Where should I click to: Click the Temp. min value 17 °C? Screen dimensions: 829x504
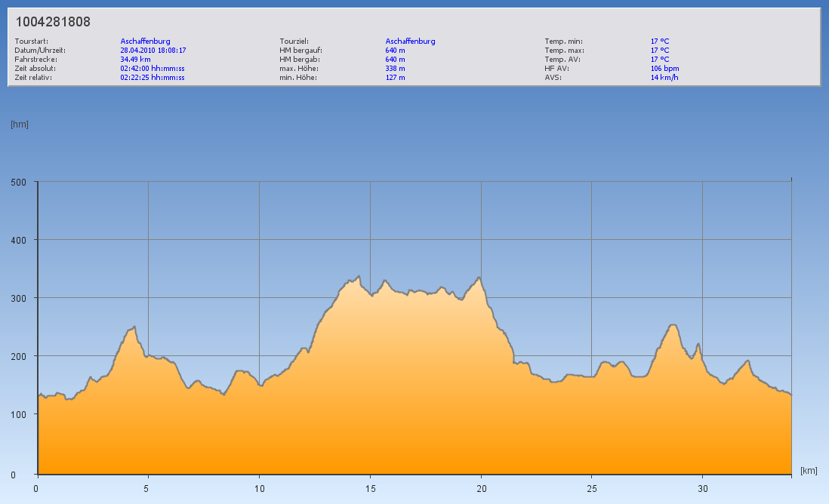point(659,41)
